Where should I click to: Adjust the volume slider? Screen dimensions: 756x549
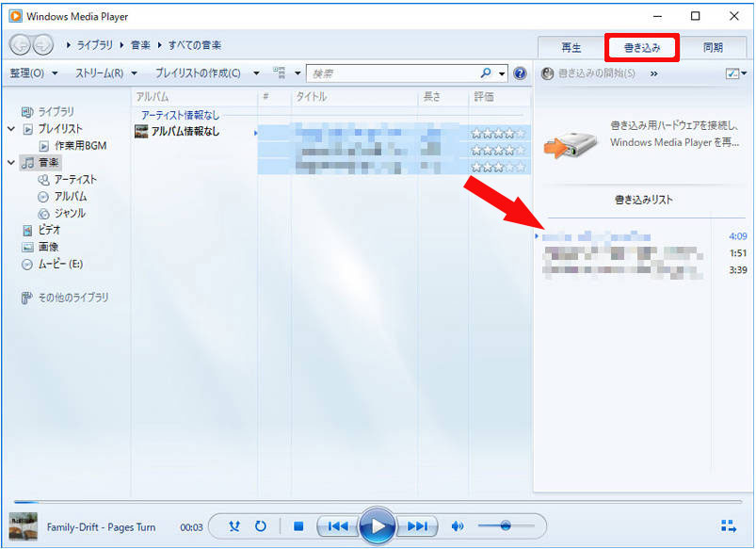pos(506,525)
